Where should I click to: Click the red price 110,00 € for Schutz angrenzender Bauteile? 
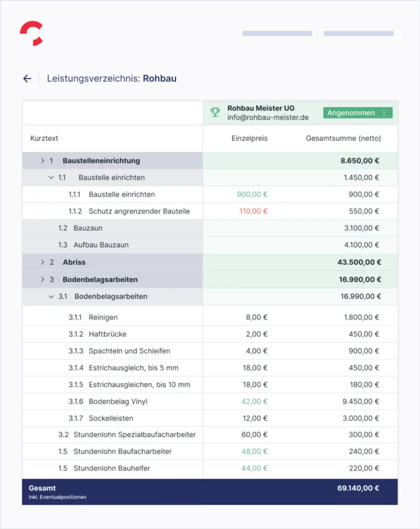pyautogui.click(x=253, y=211)
